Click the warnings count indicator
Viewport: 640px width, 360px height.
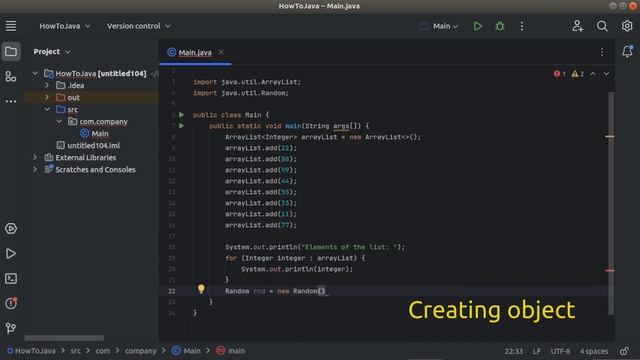(x=578, y=74)
